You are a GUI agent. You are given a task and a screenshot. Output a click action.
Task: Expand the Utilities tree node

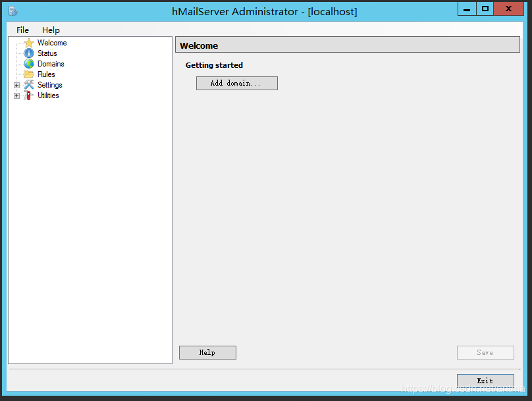coord(17,95)
